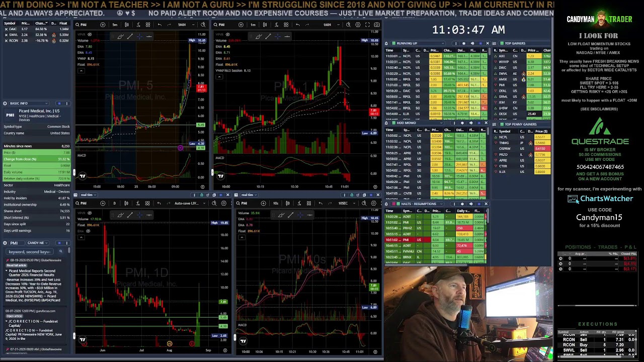Pick the pink color tag for Halts - Resumptions
The image size is (644, 362).
click(x=394, y=204)
